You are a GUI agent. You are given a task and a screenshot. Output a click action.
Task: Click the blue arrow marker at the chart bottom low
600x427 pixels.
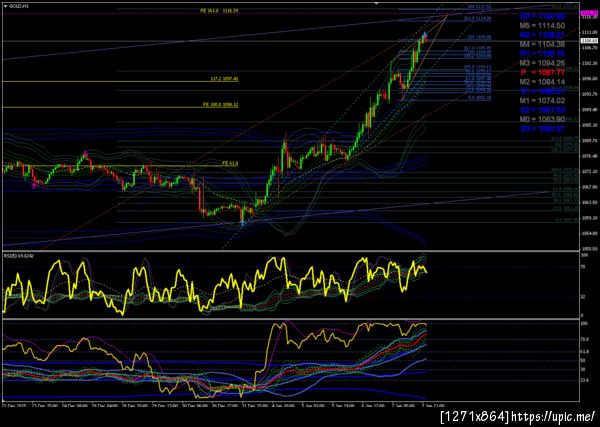coord(243,223)
